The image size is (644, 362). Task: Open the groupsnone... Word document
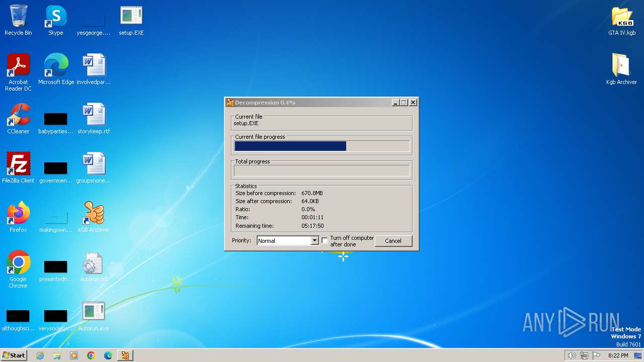pyautogui.click(x=94, y=168)
